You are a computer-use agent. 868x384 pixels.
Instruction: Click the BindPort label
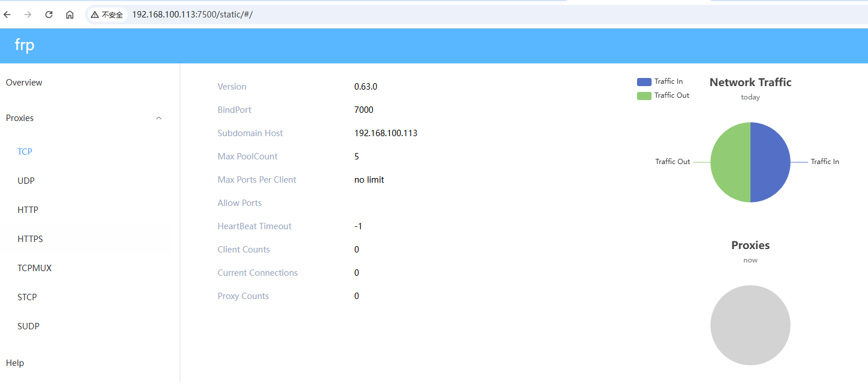(x=234, y=110)
